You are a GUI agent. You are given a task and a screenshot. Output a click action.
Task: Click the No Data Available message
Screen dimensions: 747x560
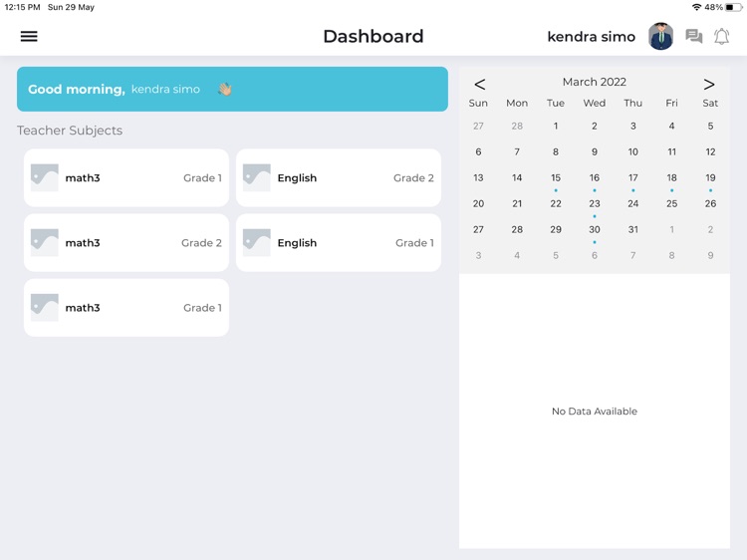pos(594,412)
